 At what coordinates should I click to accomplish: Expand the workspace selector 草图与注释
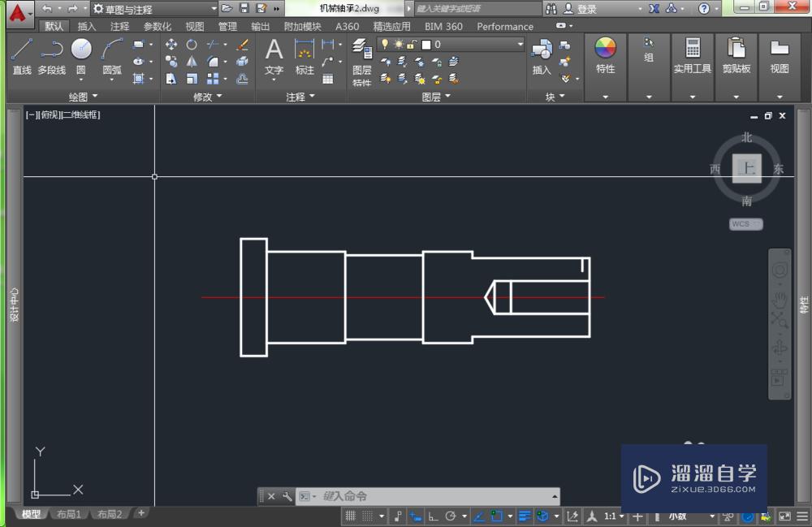[x=214, y=9]
